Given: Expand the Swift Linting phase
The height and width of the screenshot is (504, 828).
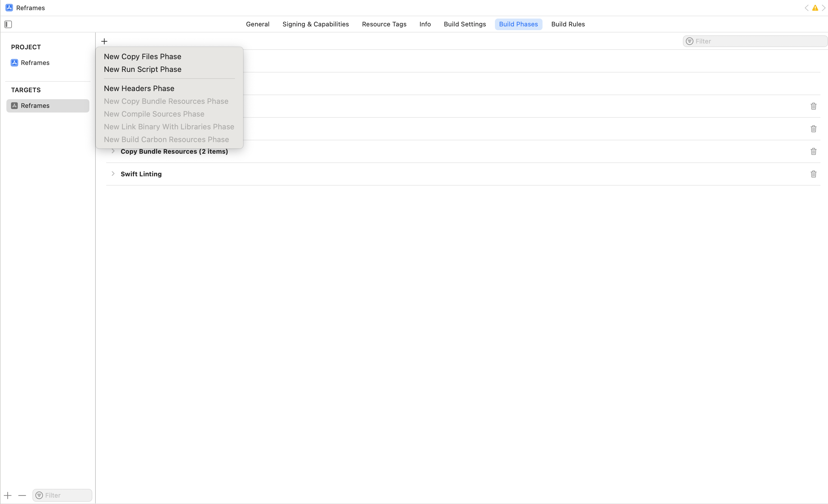Looking at the screenshot, I should pos(113,174).
